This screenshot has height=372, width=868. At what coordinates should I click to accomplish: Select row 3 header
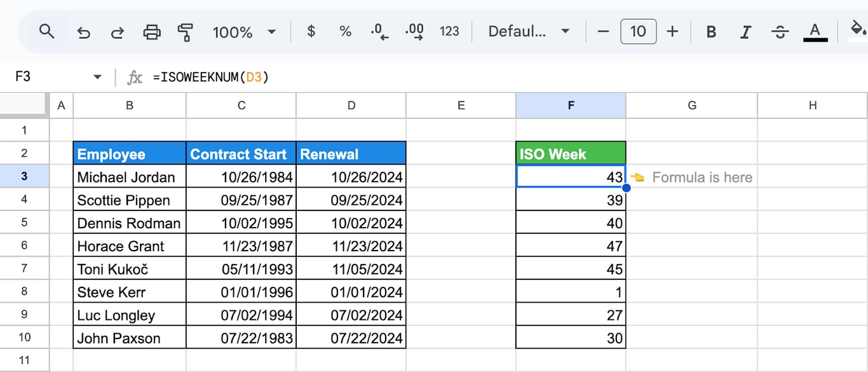coord(24,176)
